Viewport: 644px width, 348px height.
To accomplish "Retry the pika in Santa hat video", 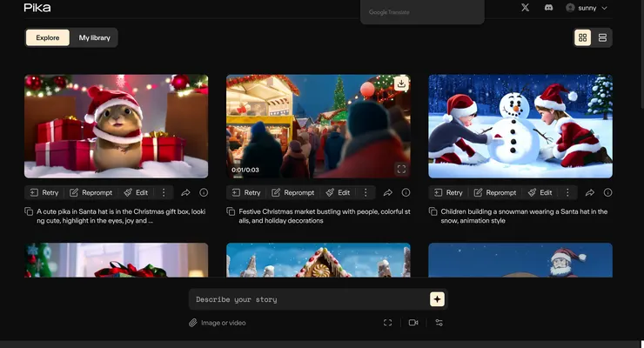I will point(44,192).
